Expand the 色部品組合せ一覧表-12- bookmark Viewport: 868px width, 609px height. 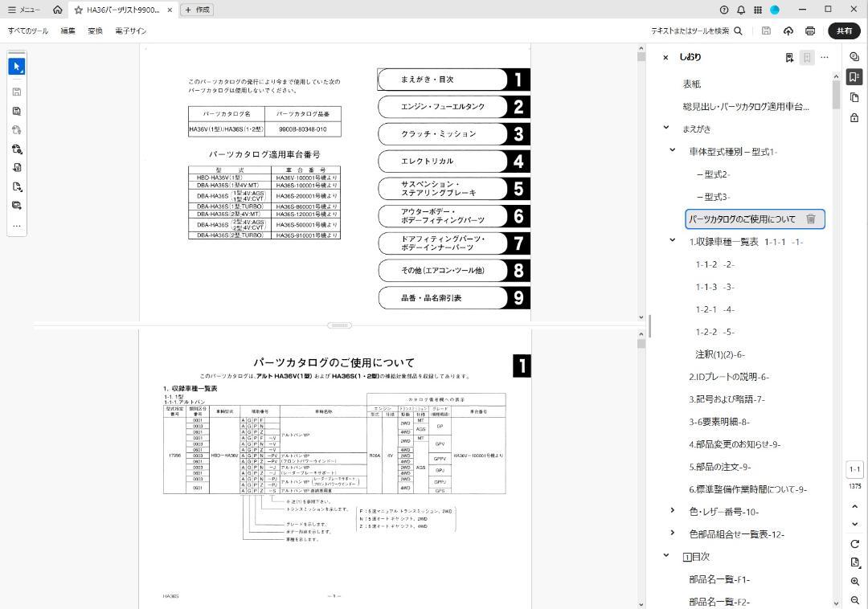click(673, 533)
